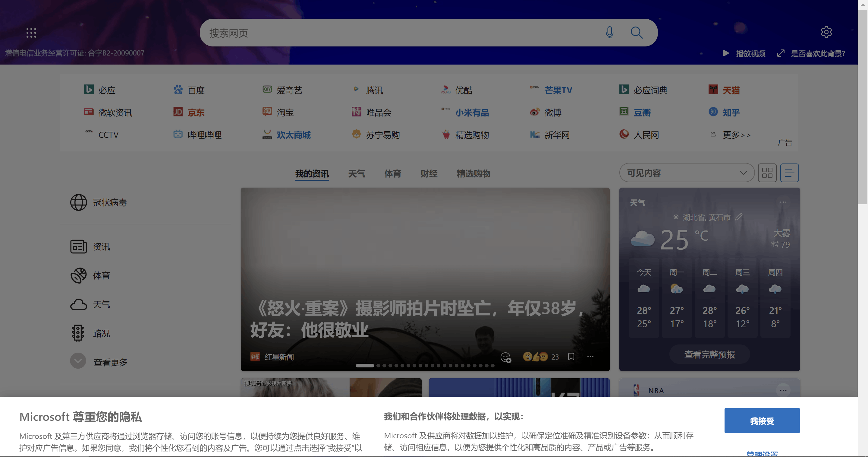Switch to grid layout view
Viewport: 868px width, 457px height.
(x=767, y=173)
